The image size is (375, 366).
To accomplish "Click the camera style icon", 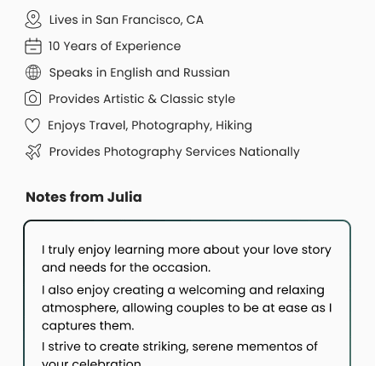I will 33,99.
